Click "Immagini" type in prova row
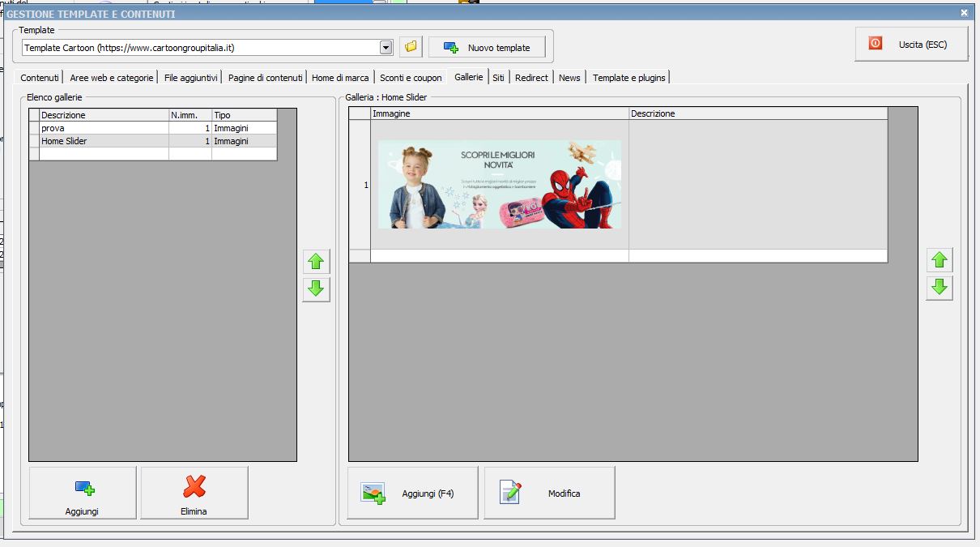 (x=244, y=128)
